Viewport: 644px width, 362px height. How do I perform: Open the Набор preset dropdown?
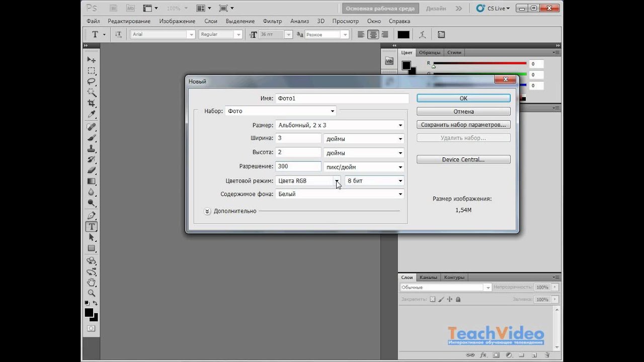(280, 111)
